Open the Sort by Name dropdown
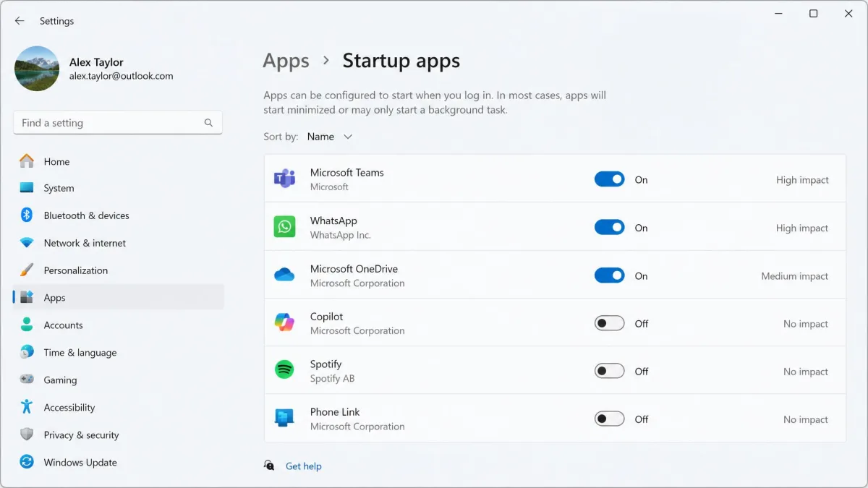The height and width of the screenshot is (488, 868). point(330,137)
